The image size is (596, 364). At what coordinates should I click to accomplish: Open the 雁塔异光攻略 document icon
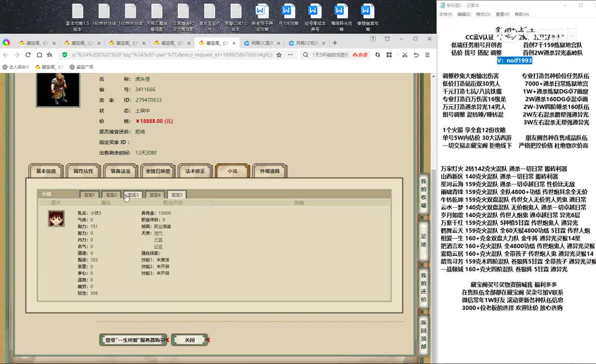tap(341, 17)
